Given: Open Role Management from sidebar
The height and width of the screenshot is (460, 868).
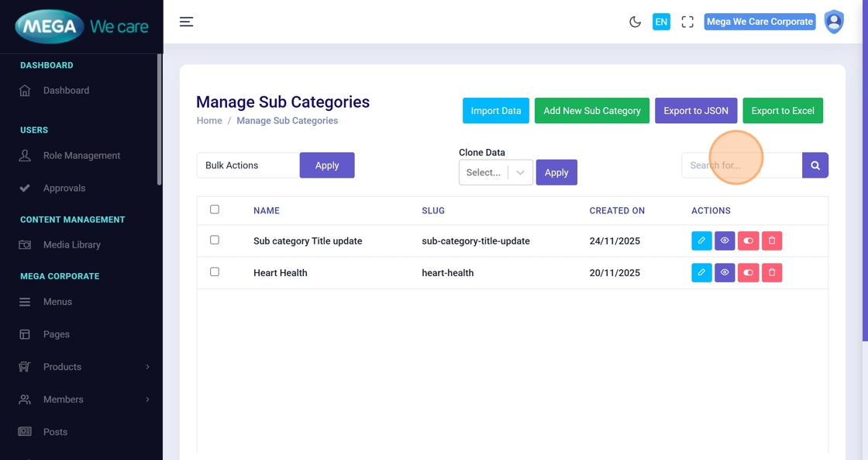Looking at the screenshot, I should 81,156.
